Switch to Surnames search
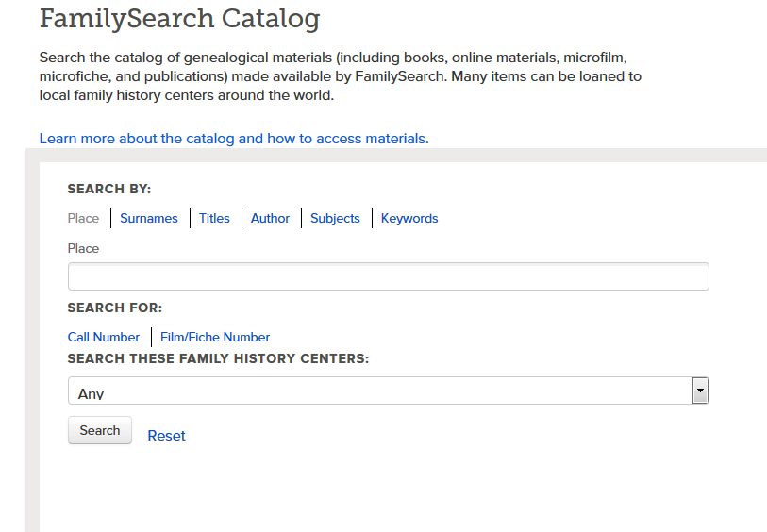 (149, 218)
